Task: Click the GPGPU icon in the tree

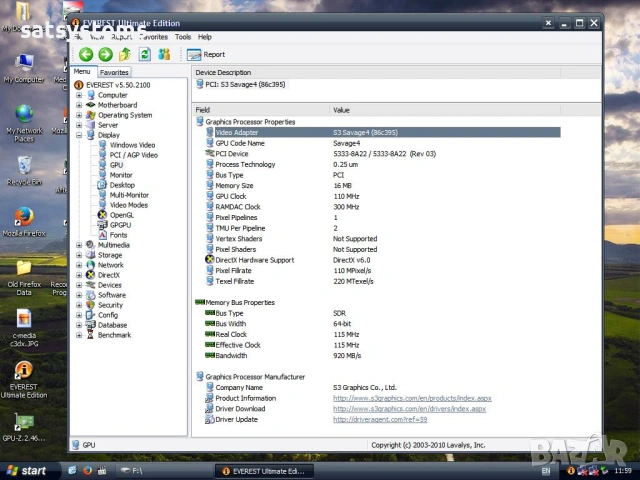Action: [x=102, y=225]
